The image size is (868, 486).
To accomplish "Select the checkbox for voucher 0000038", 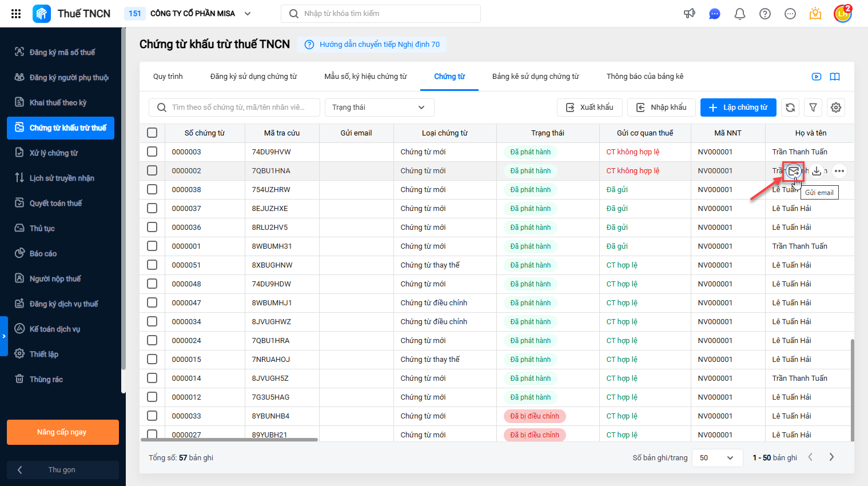I will [152, 189].
